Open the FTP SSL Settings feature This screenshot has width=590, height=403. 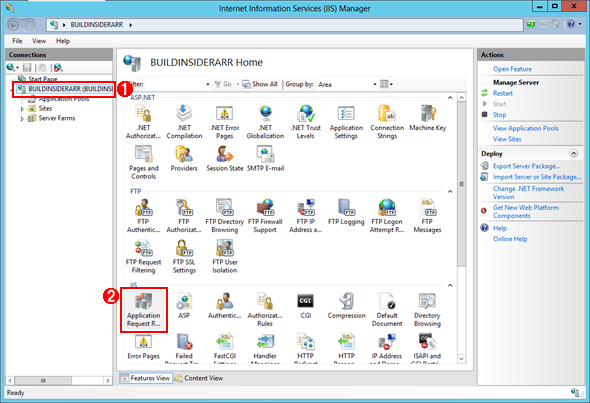pyautogui.click(x=184, y=256)
